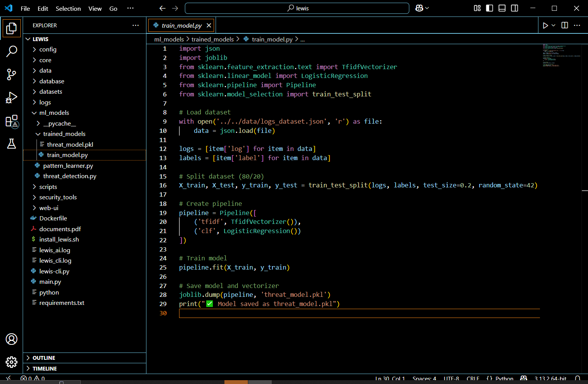This screenshot has width=588, height=384.
Task: Close the train_model.py tab
Action: (x=209, y=25)
